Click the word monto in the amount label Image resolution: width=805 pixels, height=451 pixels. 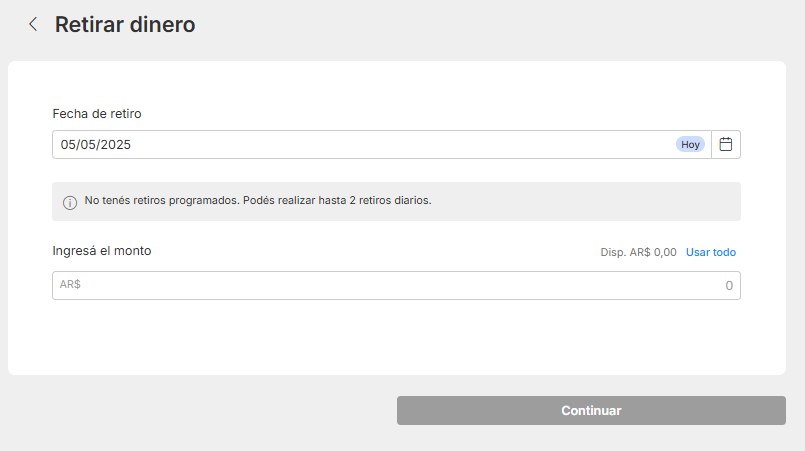point(133,251)
